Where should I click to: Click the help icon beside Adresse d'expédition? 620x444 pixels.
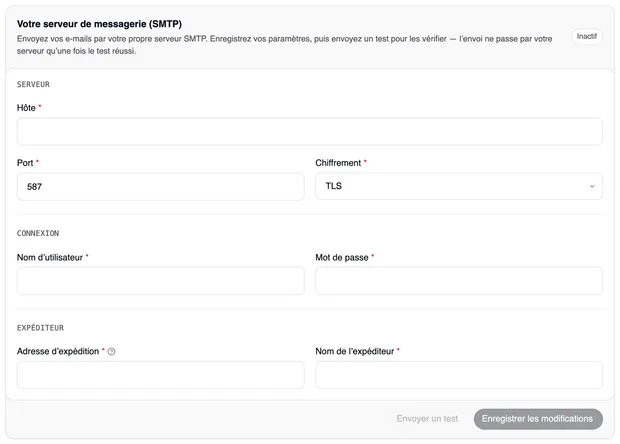click(x=112, y=351)
